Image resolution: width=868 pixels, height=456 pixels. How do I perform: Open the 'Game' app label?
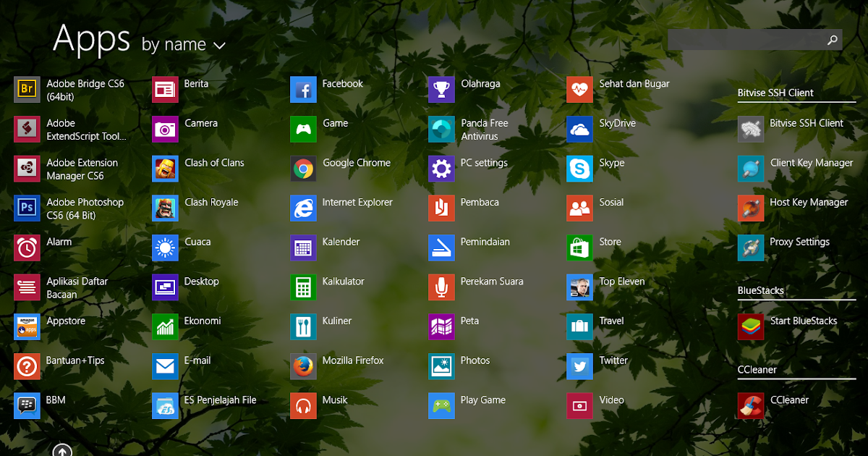pos(335,123)
